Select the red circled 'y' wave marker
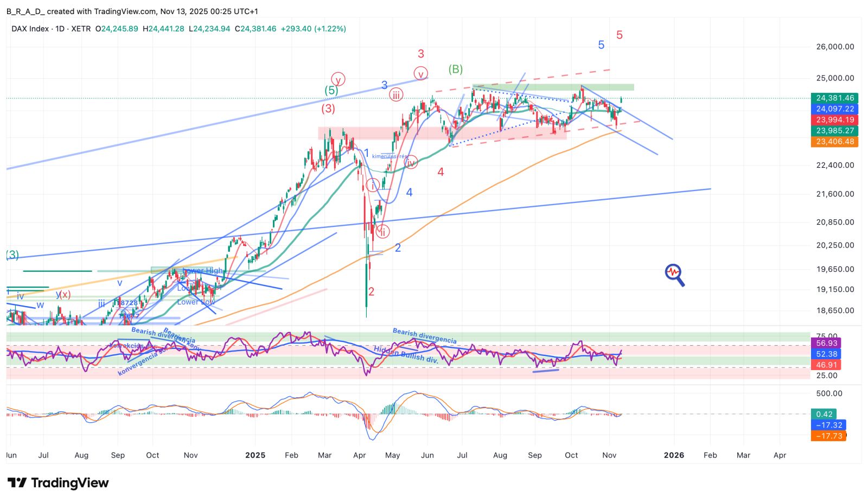Image resolution: width=868 pixels, height=502 pixels. click(338, 80)
